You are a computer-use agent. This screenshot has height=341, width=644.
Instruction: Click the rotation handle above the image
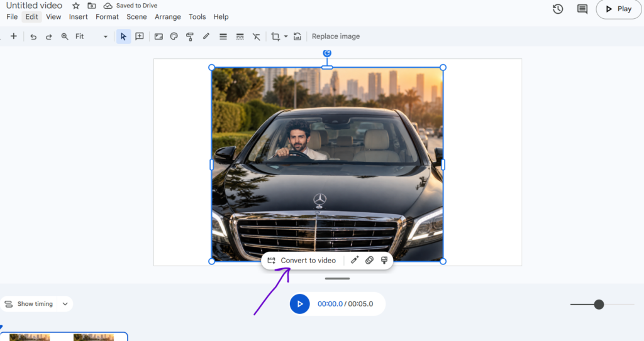[327, 53]
